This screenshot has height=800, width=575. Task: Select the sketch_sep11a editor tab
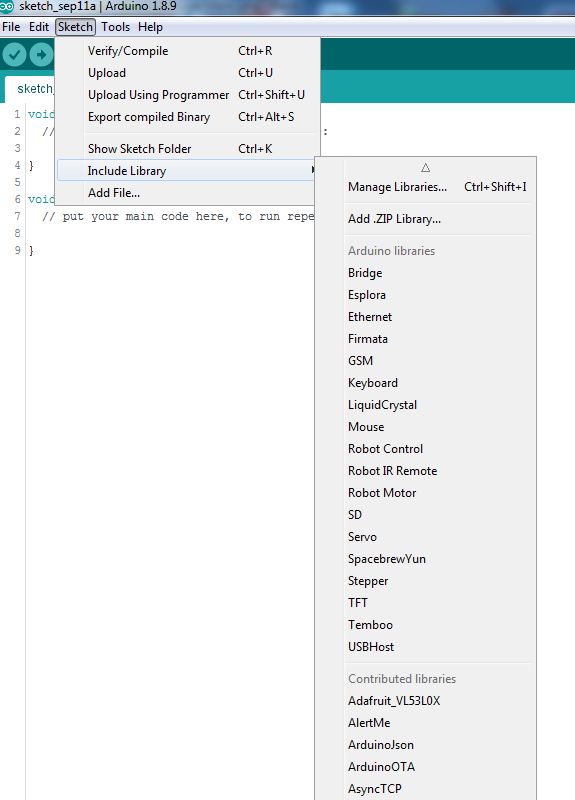[x=31, y=89]
